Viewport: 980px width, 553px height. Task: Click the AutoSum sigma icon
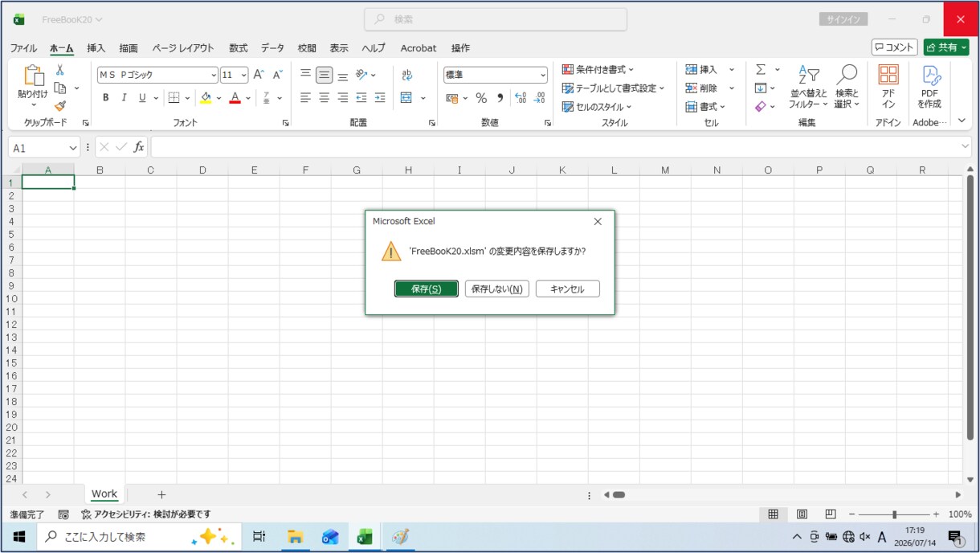click(x=761, y=70)
